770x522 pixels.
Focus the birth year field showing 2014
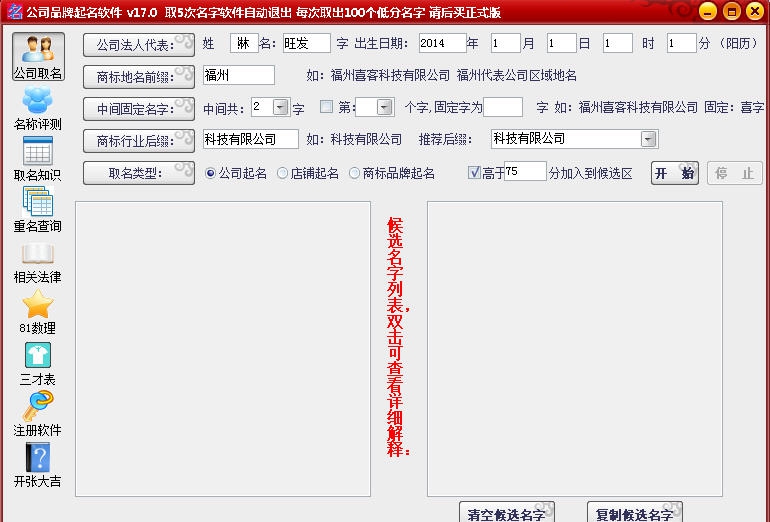coord(442,43)
